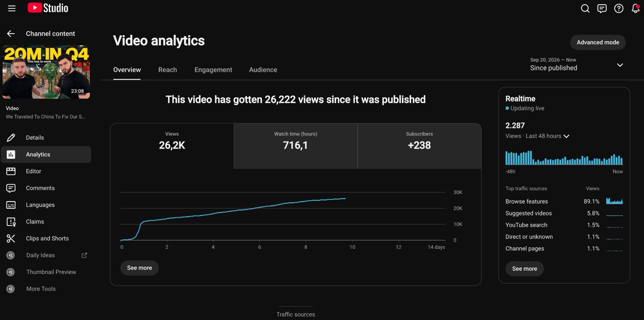Open the send feedback icon

602,8
